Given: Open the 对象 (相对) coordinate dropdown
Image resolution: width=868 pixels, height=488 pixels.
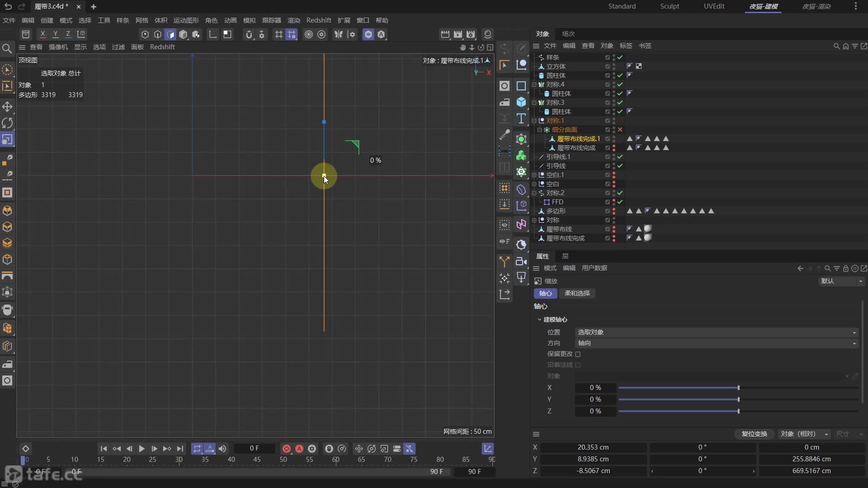Looking at the screenshot, I should coord(804,434).
